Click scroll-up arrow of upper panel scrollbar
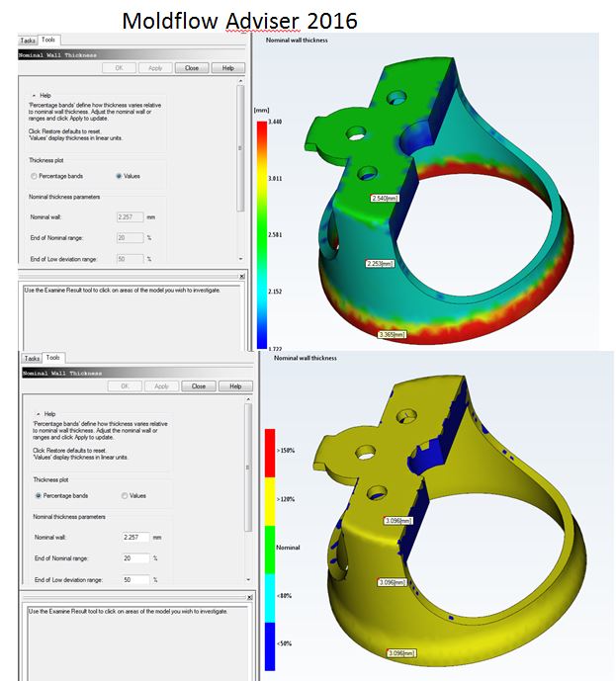616x681 pixels. [240, 81]
